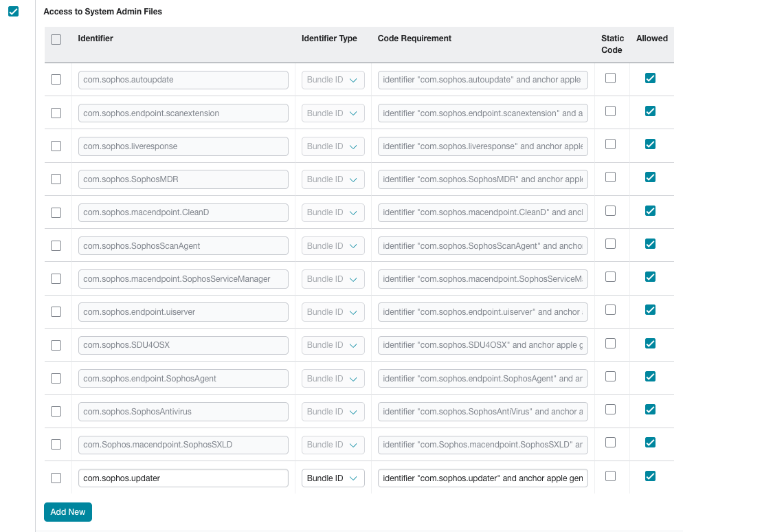Uncheck Allowed for com.sophos.SophosMDR
The width and height of the screenshot is (773, 532).
coord(650,177)
